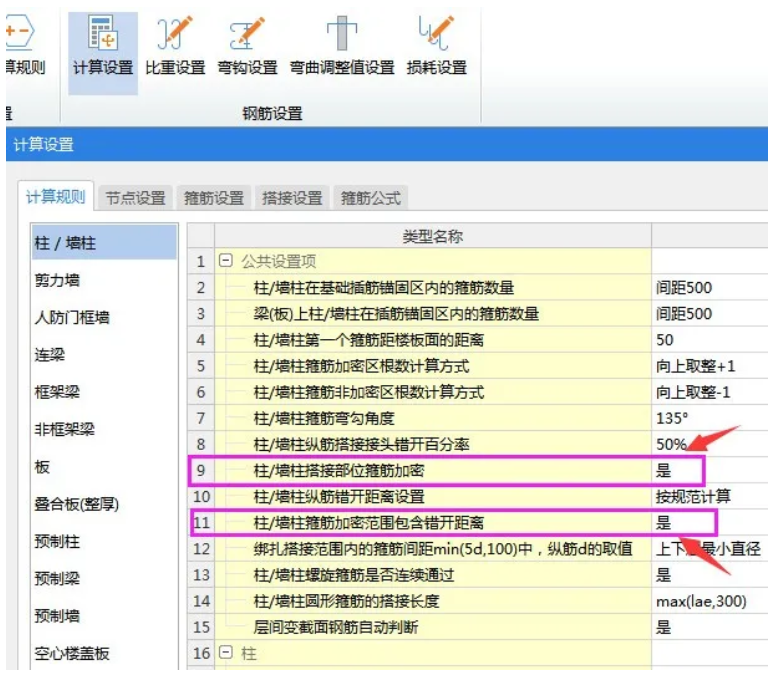The height and width of the screenshot is (680, 779).
Task: Click 柱/墙柱箍筋非加密区根数计算方式 row name
Action: pos(369,392)
